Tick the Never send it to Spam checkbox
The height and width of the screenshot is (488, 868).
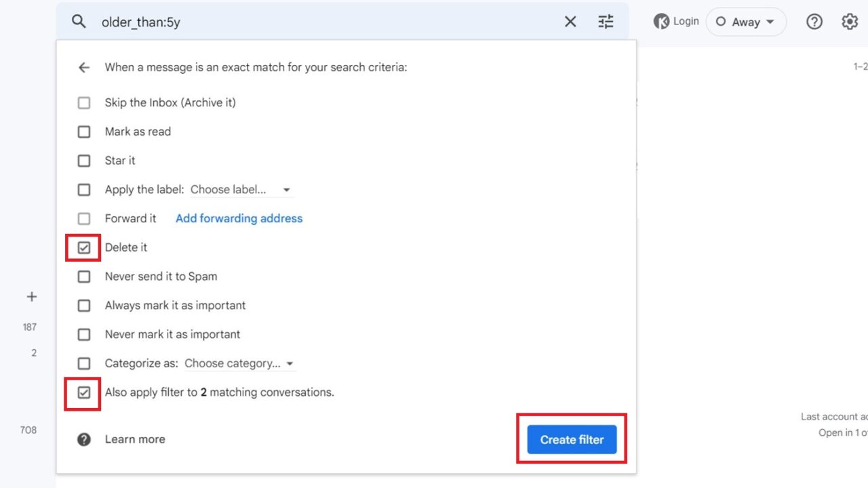[84, 277]
